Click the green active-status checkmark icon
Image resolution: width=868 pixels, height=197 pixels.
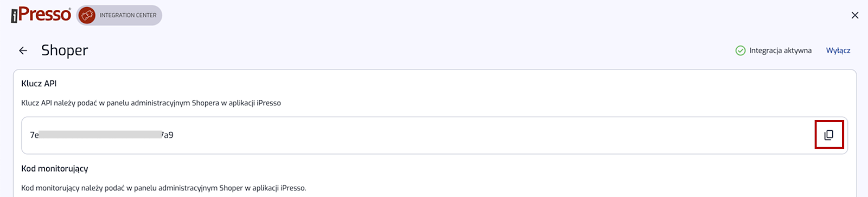point(741,50)
